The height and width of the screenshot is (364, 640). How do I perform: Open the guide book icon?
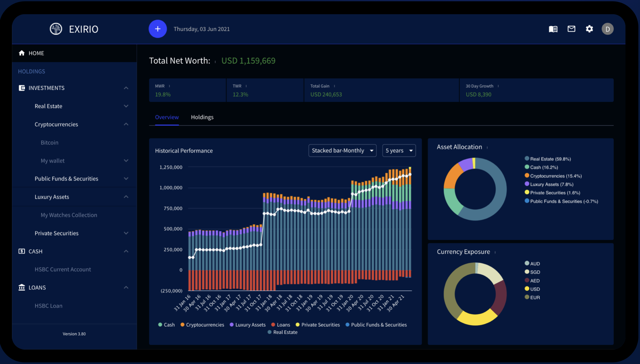pyautogui.click(x=553, y=29)
